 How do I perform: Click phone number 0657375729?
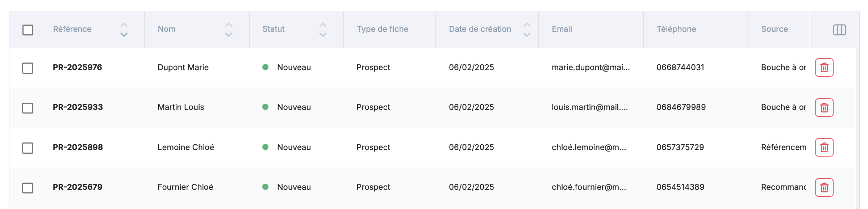[680, 147]
